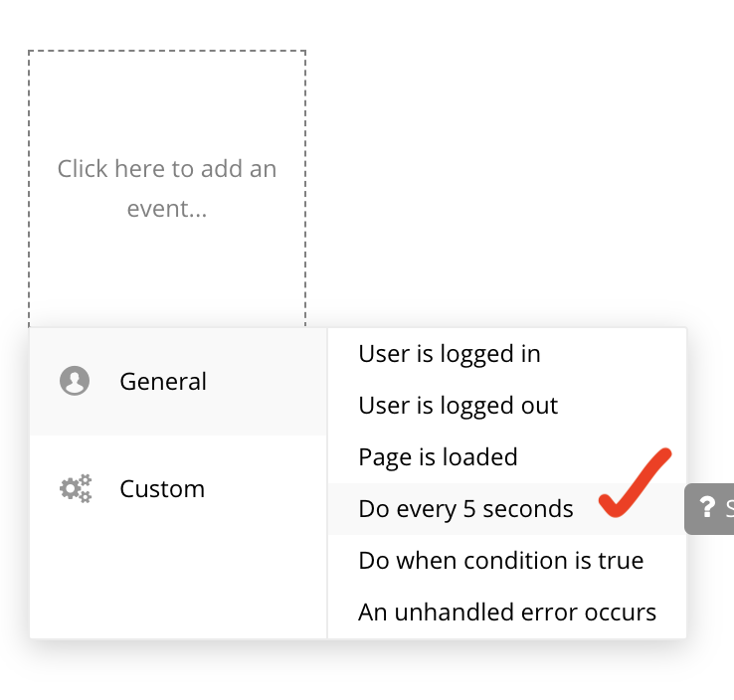The height and width of the screenshot is (700, 734).
Task: Choose 'Do when condition is true' event
Action: click(500, 560)
